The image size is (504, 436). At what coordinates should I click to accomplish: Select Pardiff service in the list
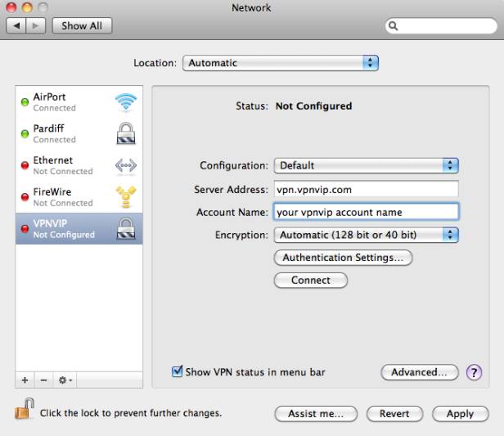[79, 133]
